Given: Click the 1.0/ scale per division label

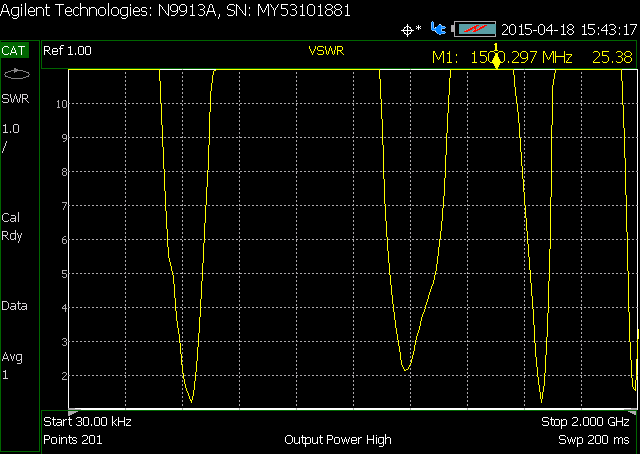Looking at the screenshot, I should pyautogui.click(x=10, y=137).
